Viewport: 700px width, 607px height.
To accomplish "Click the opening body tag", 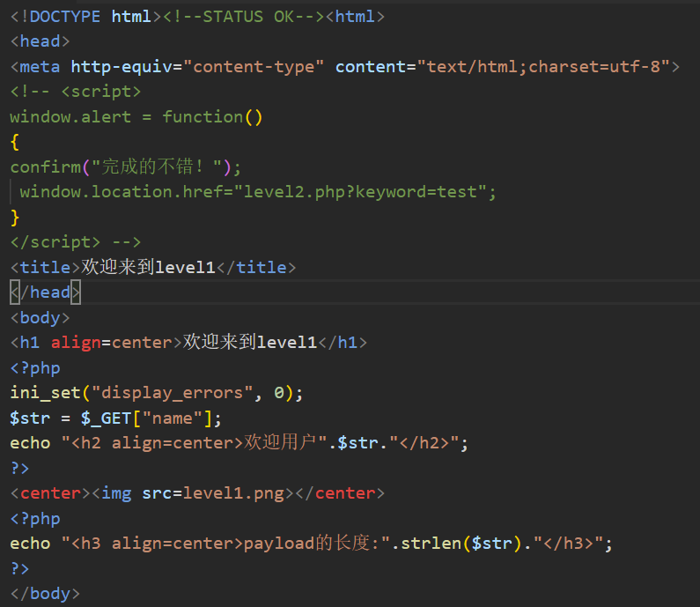I will tap(41, 317).
